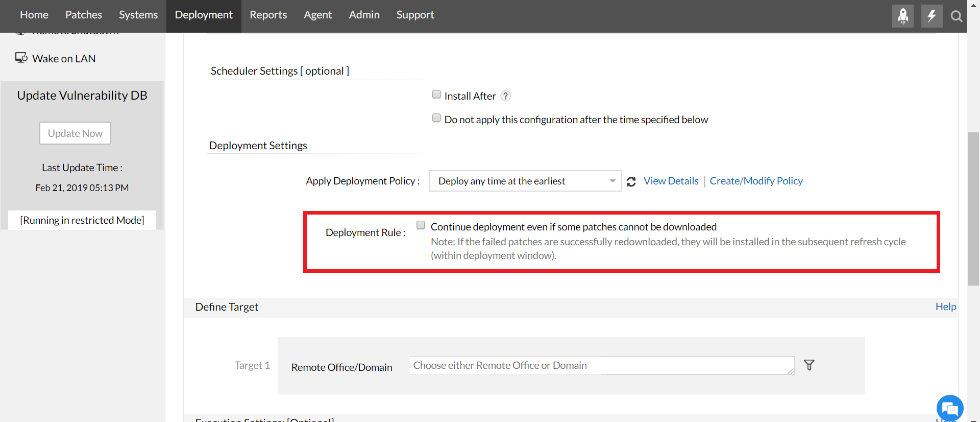Open the View Details link
Screen dimensions: 980x422
(671, 181)
